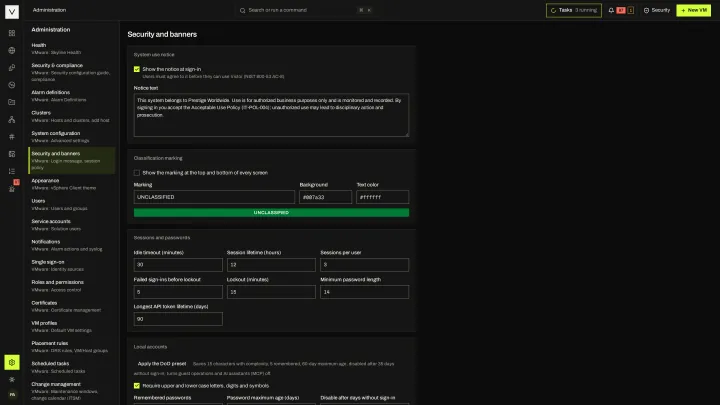Click the highlighted gear icon in the left rail
The image size is (720, 405).
coord(12,362)
